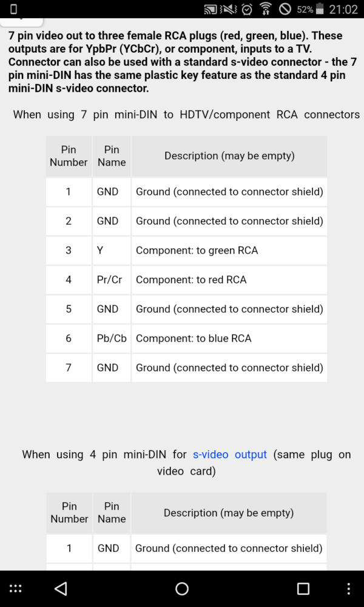This screenshot has width=364, height=607.
Task: Tap the phone notification icon in status bar
Action: (x=14, y=9)
